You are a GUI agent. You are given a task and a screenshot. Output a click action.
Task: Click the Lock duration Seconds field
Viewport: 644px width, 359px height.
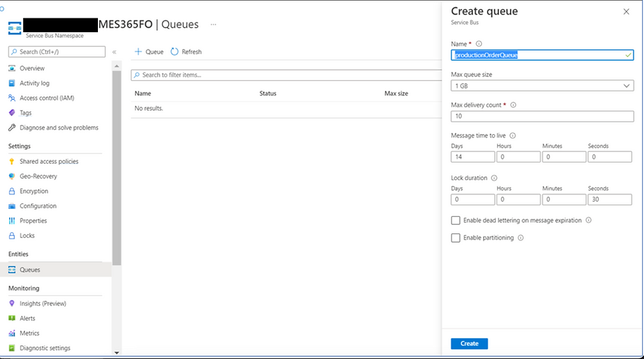610,199
